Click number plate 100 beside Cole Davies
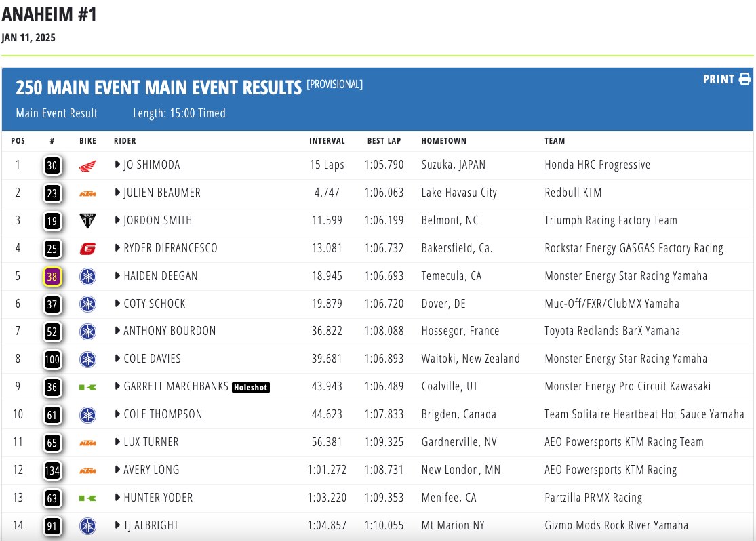This screenshot has height=541, width=756. (52, 359)
